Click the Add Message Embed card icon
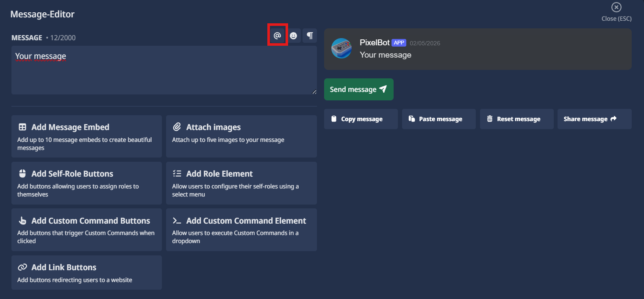This screenshot has height=299, width=644. pyautogui.click(x=22, y=127)
